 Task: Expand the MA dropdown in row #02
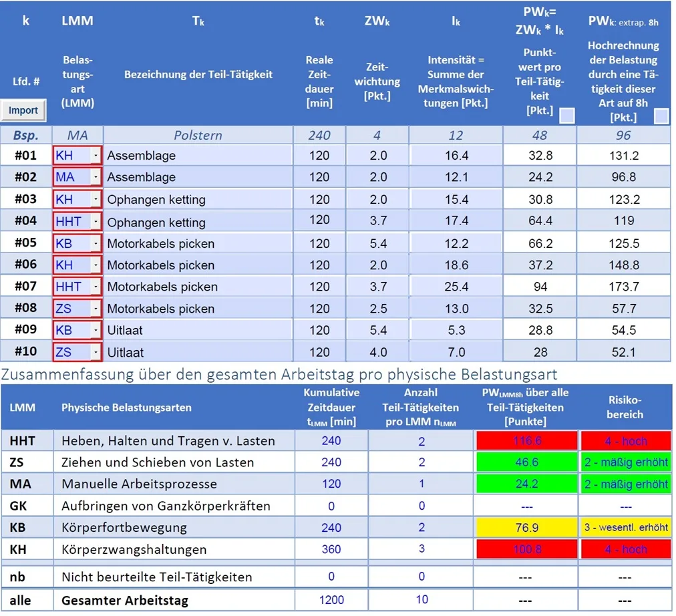click(97, 177)
